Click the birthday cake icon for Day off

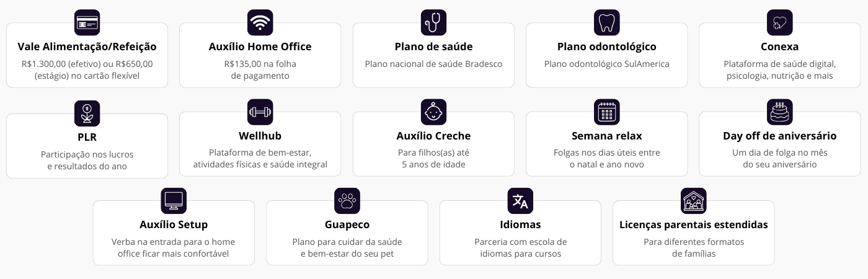[x=780, y=112]
